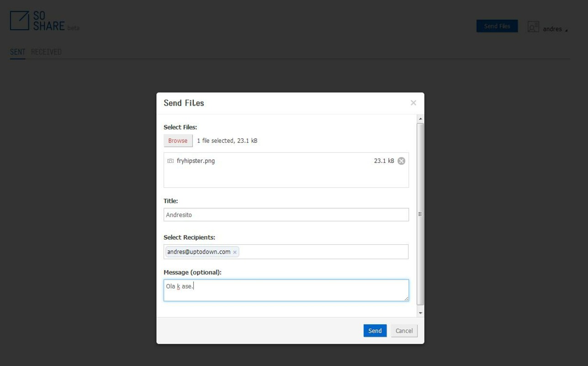The width and height of the screenshot is (588, 366).
Task: Click the '1 file selected, 23.1 kB' text
Action: pyautogui.click(x=227, y=141)
